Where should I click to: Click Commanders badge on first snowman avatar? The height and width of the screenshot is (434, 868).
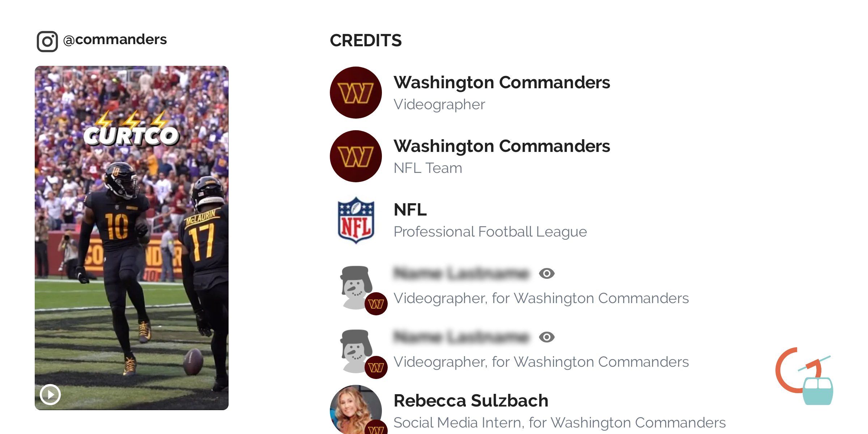[x=376, y=304]
